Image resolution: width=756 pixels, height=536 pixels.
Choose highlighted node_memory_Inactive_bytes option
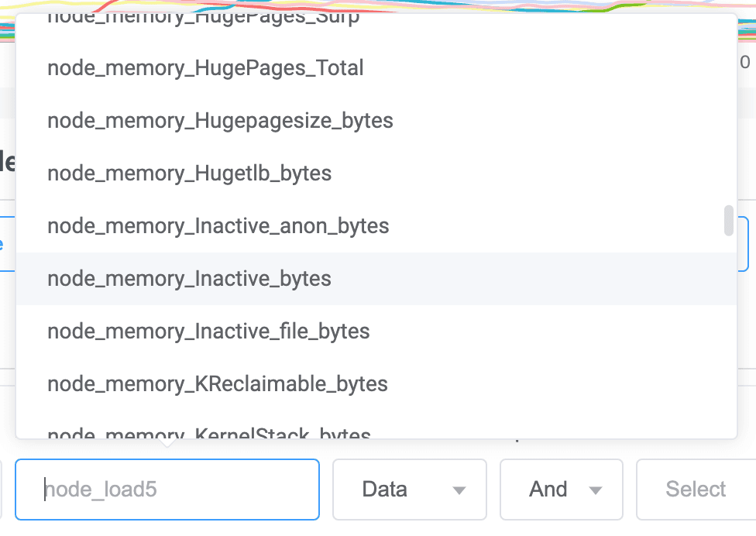376,279
